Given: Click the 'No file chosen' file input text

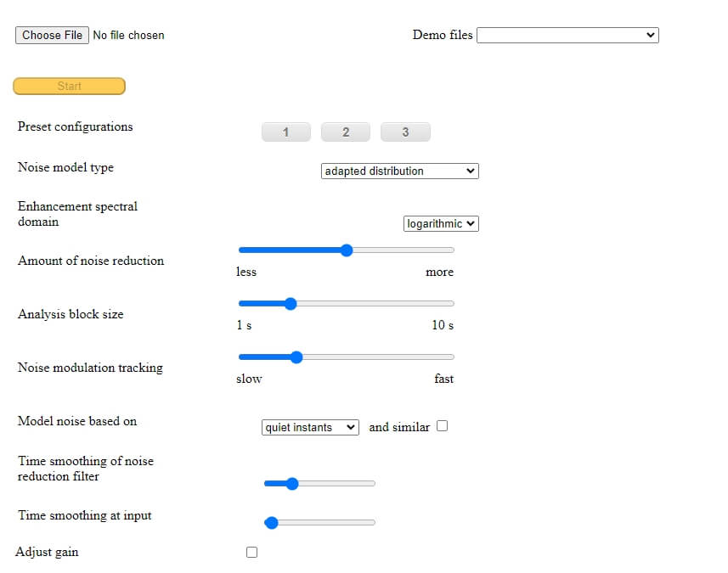Looking at the screenshot, I should (x=128, y=35).
